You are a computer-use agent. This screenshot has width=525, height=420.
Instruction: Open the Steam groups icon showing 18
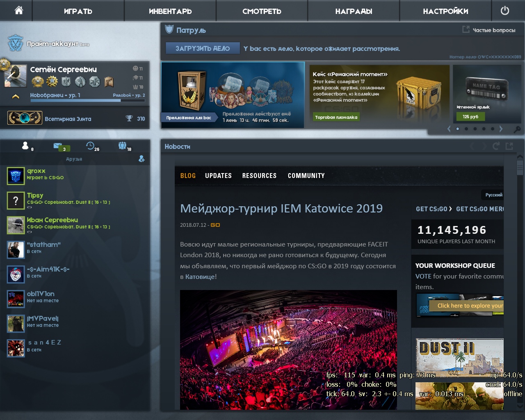(x=122, y=146)
